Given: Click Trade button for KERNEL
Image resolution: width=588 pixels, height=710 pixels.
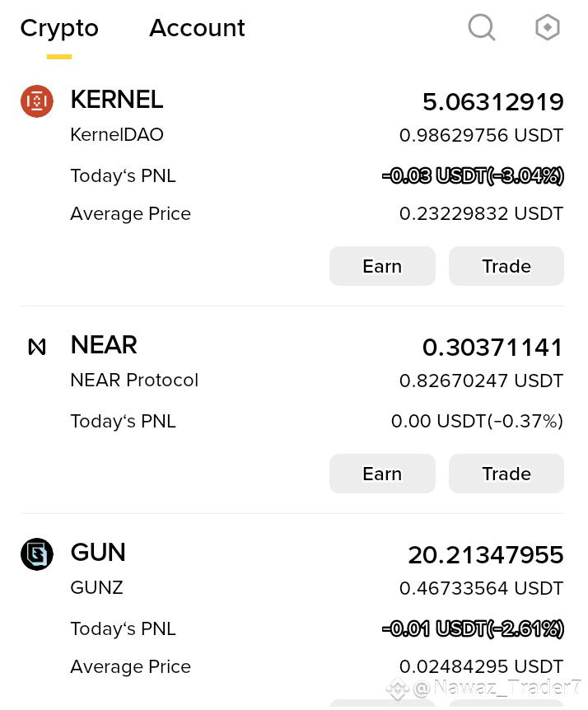Looking at the screenshot, I should [x=506, y=266].
